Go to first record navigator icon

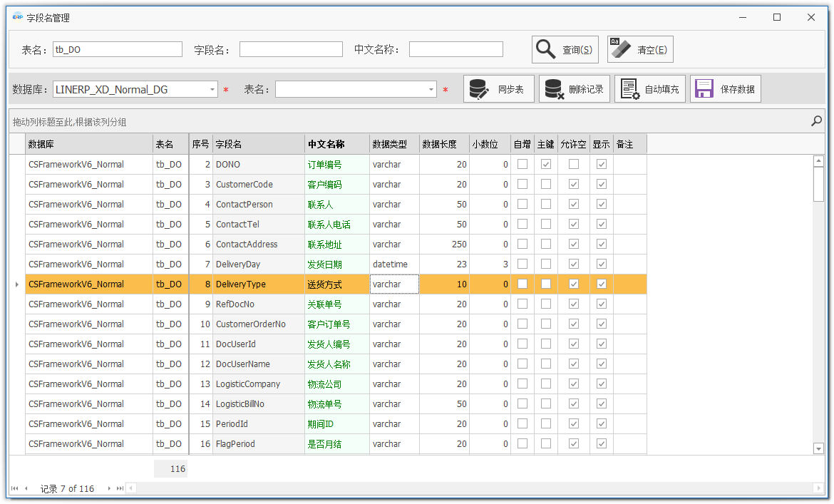(14, 488)
